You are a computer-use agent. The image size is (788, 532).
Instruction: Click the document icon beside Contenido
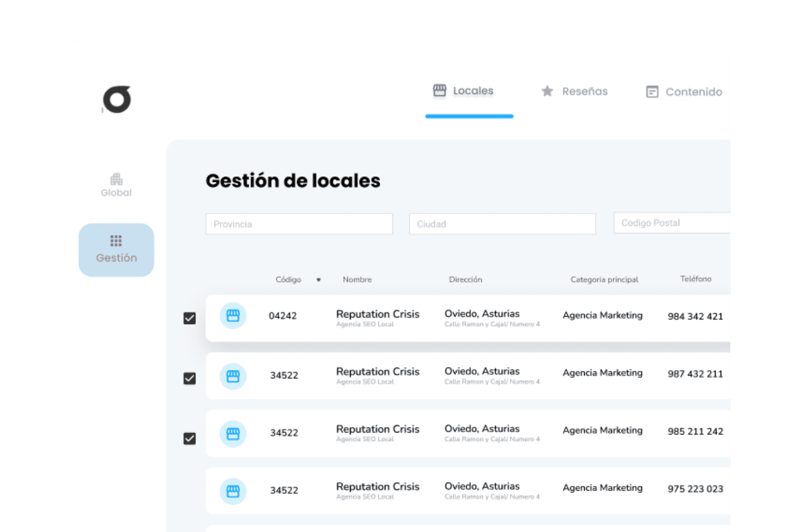coord(652,92)
